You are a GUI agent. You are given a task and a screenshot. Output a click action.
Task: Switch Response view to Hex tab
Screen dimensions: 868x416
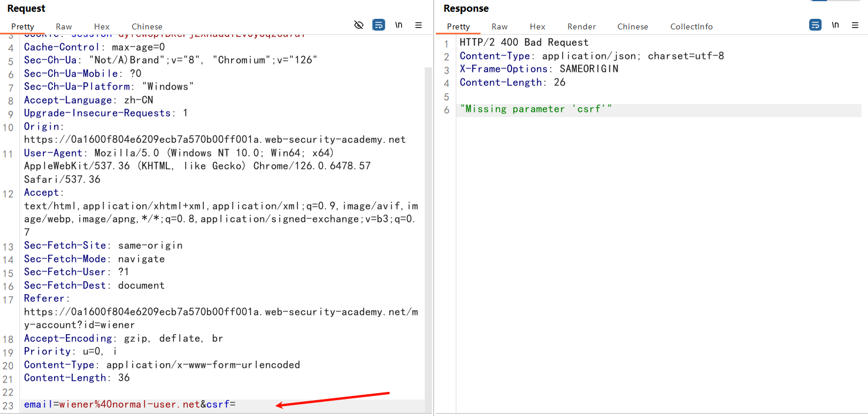point(538,26)
